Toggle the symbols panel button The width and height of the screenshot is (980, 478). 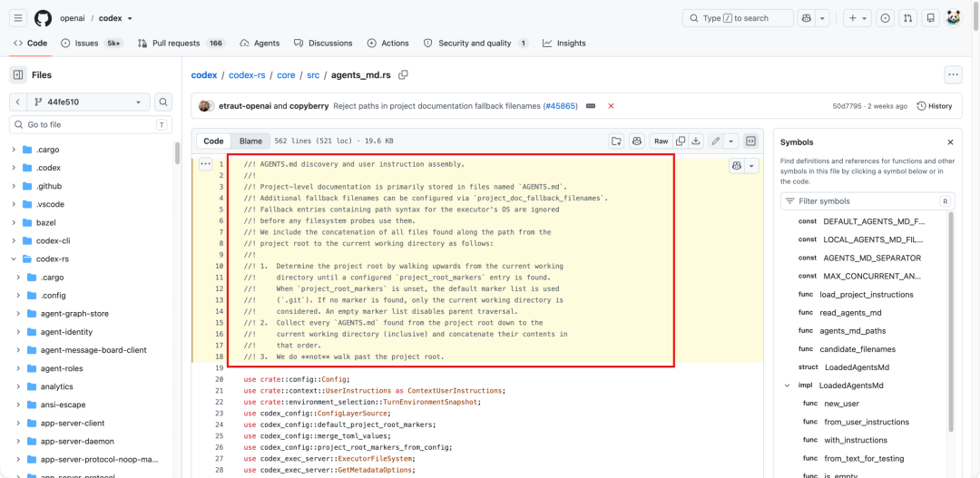point(750,141)
